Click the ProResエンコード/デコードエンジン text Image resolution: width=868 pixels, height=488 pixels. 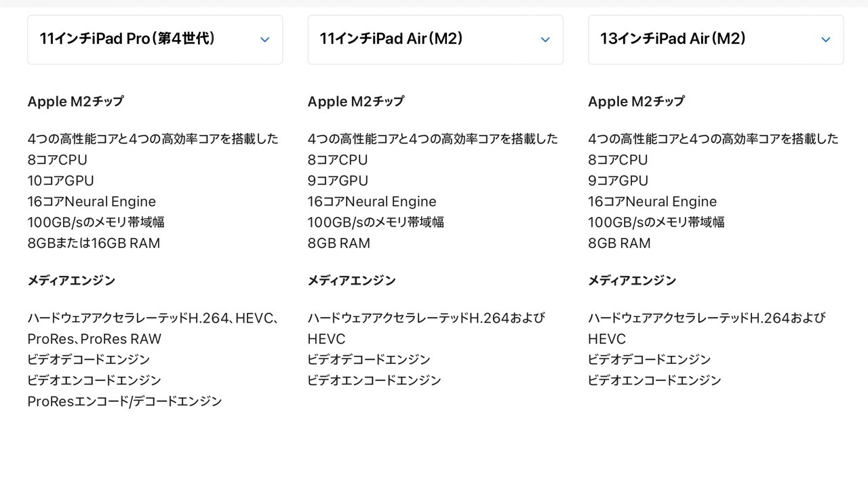click(125, 401)
